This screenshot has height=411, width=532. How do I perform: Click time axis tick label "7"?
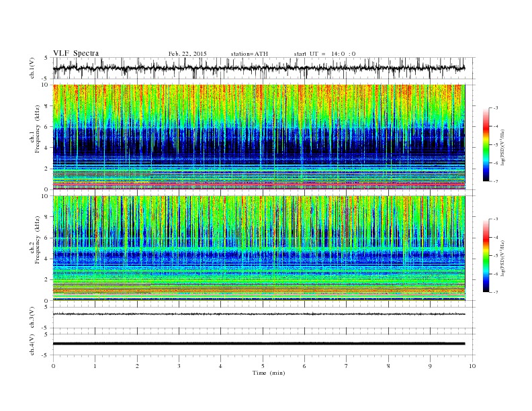347,366
